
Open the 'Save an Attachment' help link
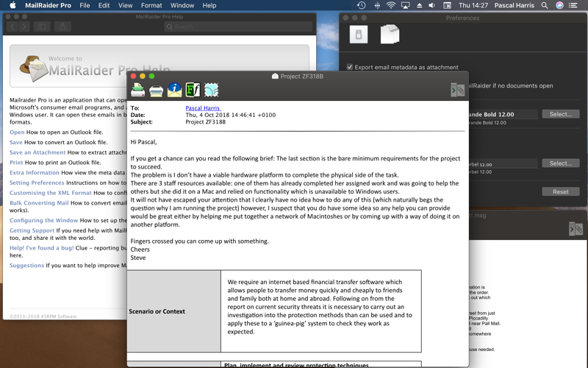coord(37,152)
